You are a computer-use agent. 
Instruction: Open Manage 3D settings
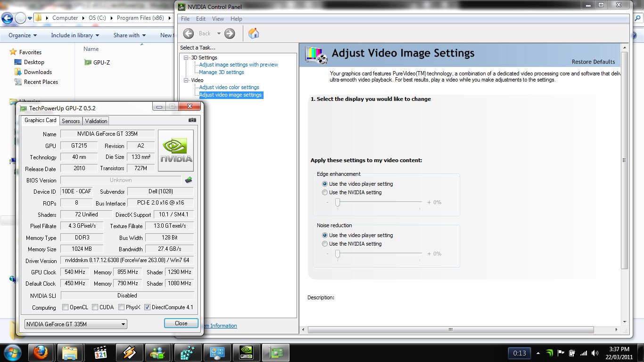[x=222, y=72]
